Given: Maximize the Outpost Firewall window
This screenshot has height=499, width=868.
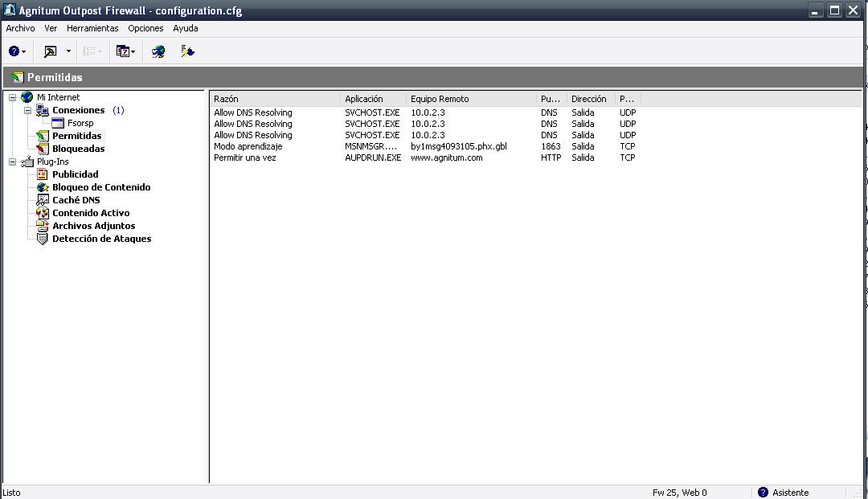Looking at the screenshot, I should [x=834, y=10].
